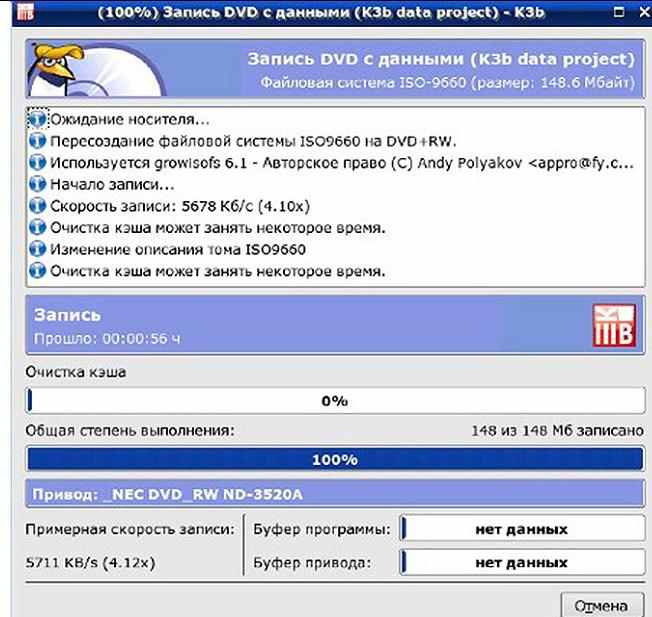Click the 'Очистка кэша' label above the progress bar
This screenshot has height=617, width=652.
[76, 372]
